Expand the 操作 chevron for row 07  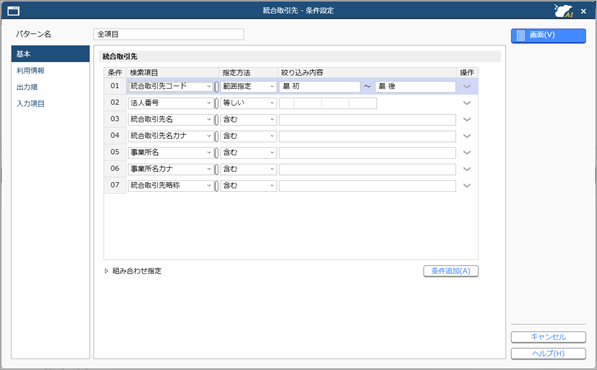467,186
